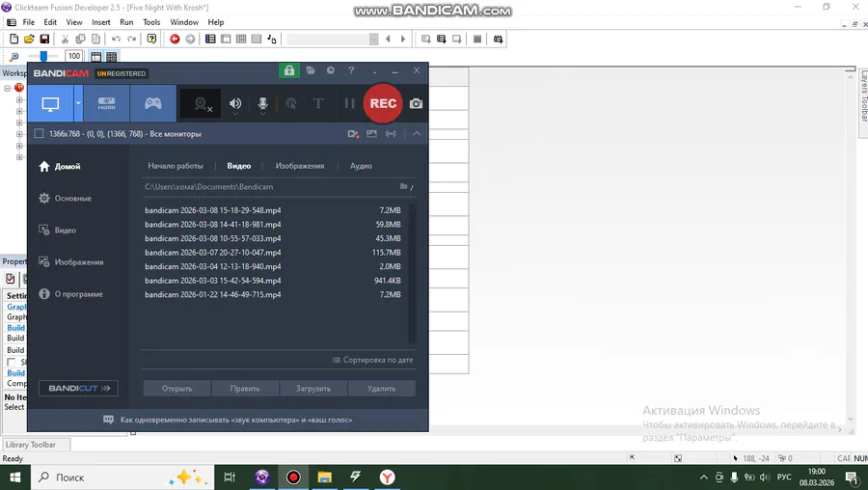Adjust the zoom slider in Fusion toolbar
The image size is (868, 490).
43,56
